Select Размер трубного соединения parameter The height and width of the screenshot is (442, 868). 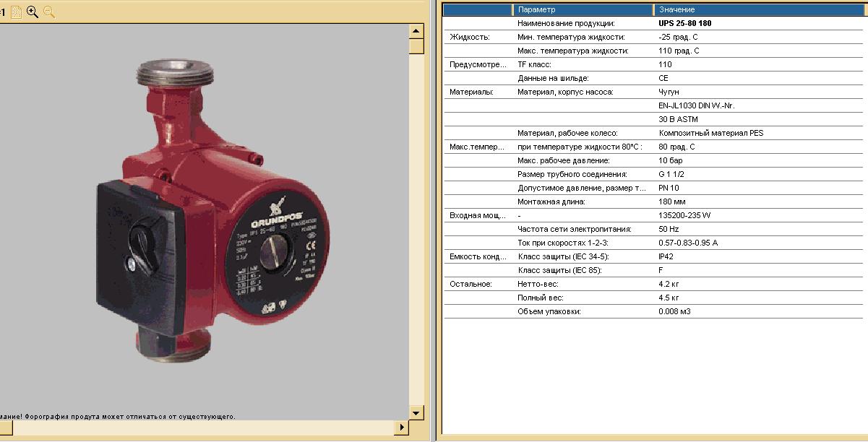tap(572, 174)
